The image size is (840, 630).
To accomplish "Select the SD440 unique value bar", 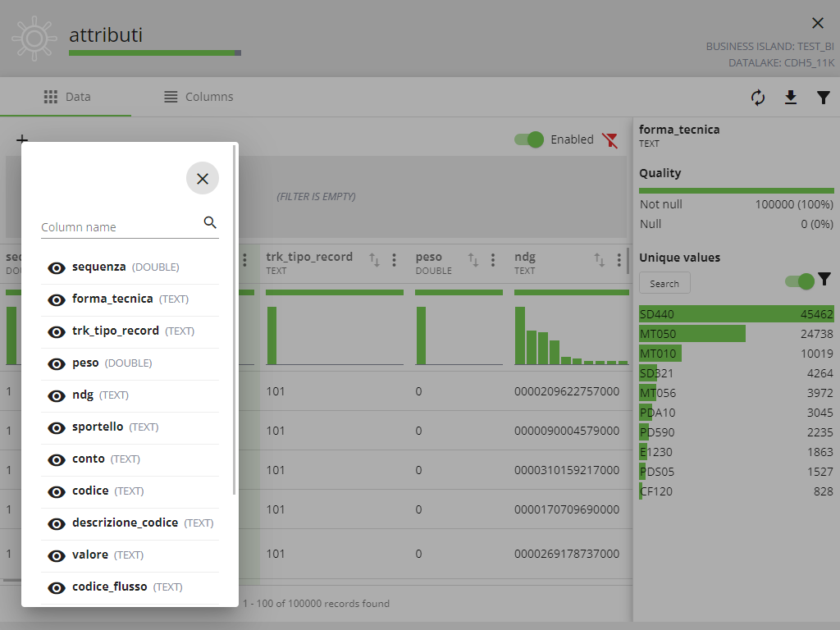I will (x=736, y=314).
